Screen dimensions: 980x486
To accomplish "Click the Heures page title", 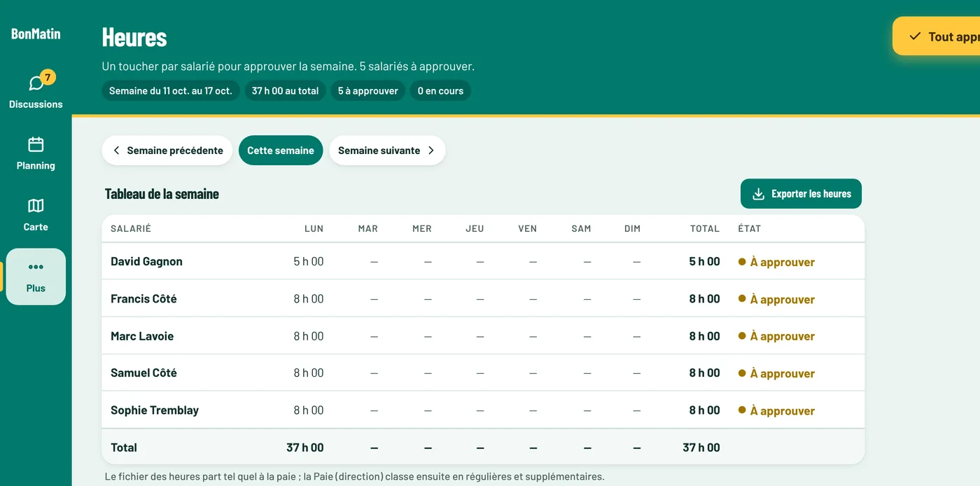I will click(x=134, y=37).
